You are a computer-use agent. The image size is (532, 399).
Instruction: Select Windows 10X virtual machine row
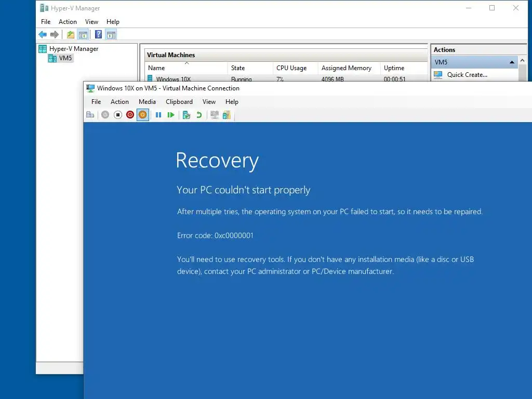click(286, 78)
